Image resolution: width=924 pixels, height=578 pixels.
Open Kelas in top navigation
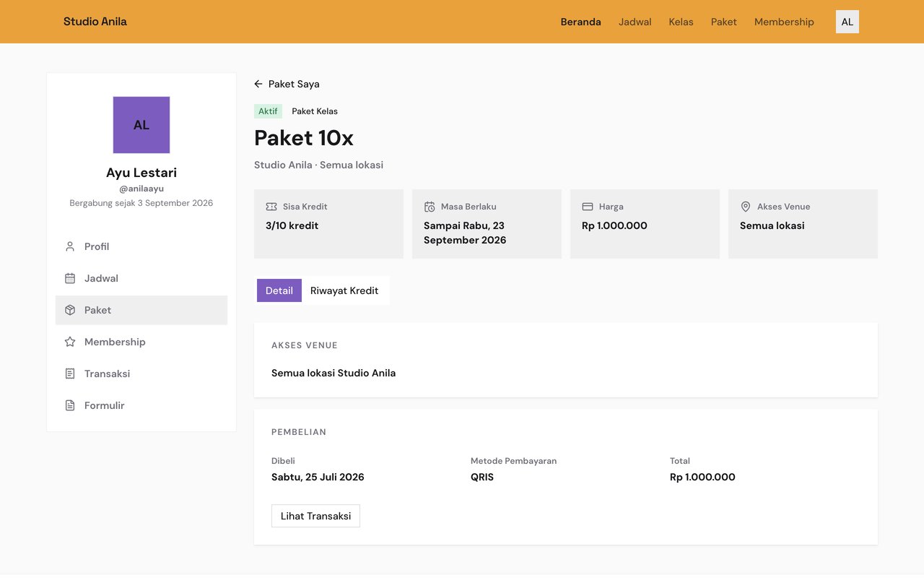point(681,22)
